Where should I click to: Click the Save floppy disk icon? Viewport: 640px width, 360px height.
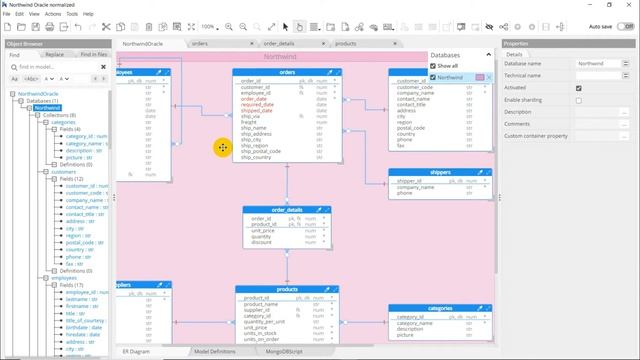pos(36,27)
